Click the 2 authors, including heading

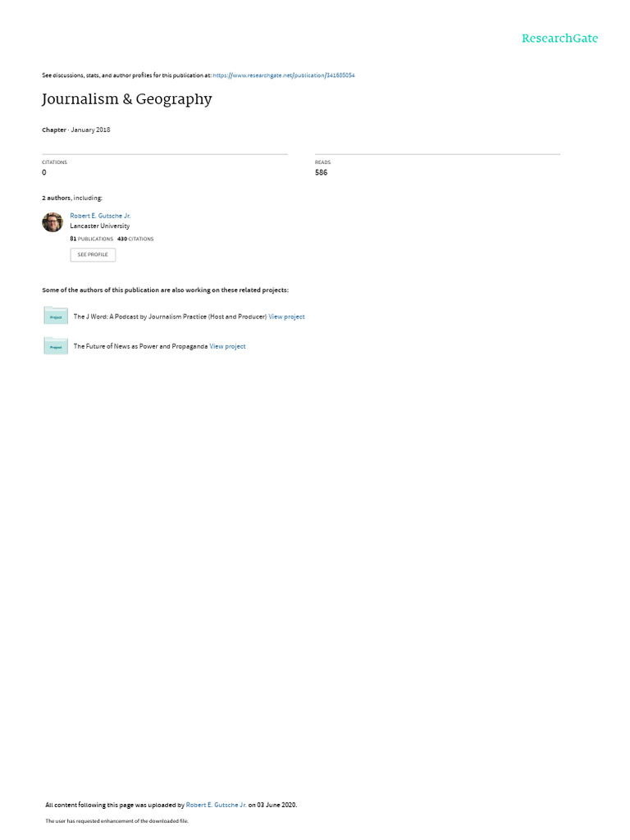click(x=72, y=199)
